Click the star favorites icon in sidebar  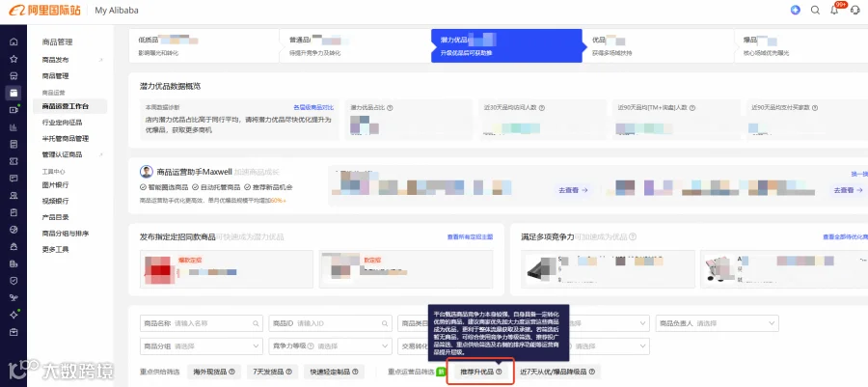click(14, 59)
